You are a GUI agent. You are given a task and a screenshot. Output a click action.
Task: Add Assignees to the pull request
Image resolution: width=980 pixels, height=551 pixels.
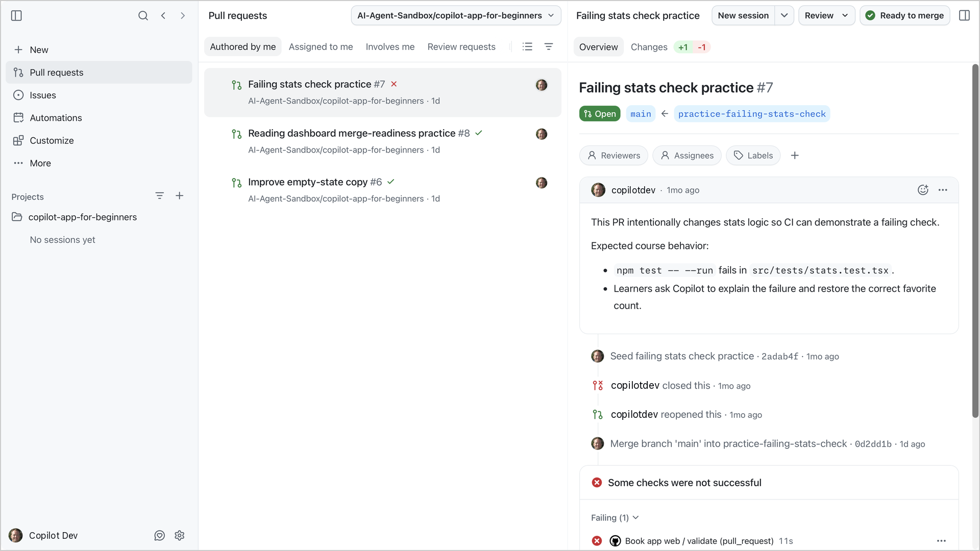coord(687,156)
